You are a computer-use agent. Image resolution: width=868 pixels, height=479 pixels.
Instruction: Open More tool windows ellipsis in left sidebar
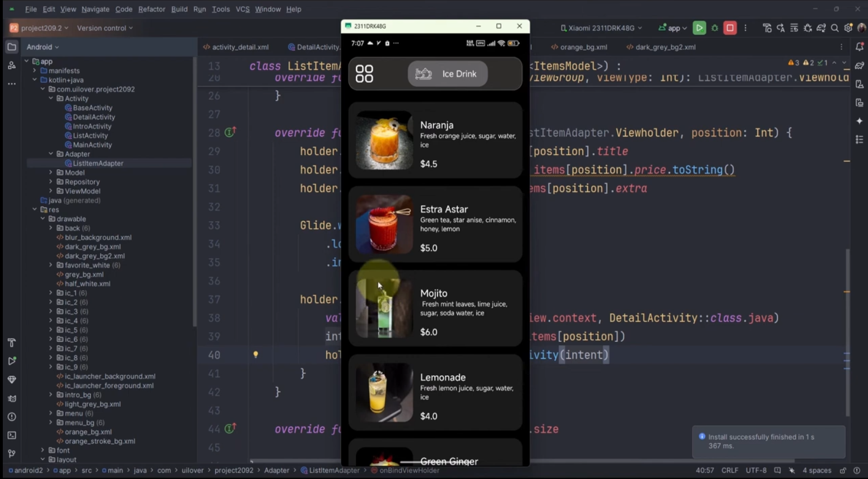pyautogui.click(x=12, y=84)
